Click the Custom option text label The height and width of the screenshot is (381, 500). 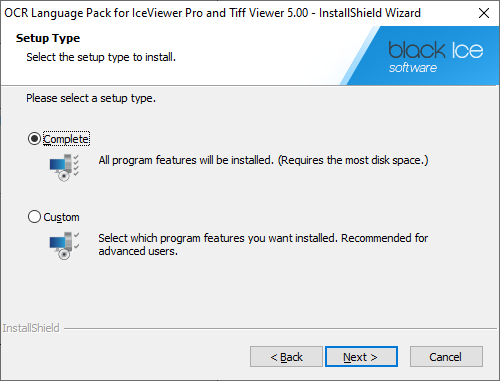pos(61,217)
